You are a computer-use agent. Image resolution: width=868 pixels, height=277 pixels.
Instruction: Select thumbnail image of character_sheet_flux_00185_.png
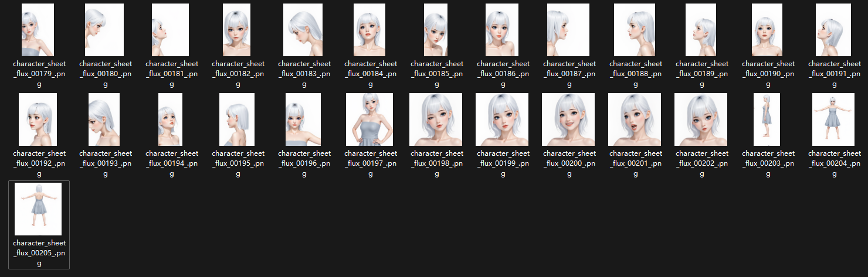click(436, 30)
